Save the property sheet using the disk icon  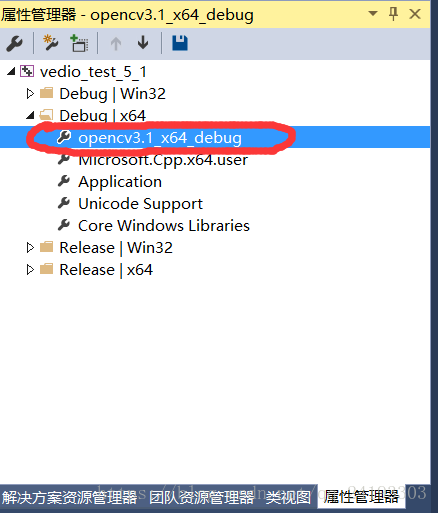pyautogui.click(x=180, y=43)
